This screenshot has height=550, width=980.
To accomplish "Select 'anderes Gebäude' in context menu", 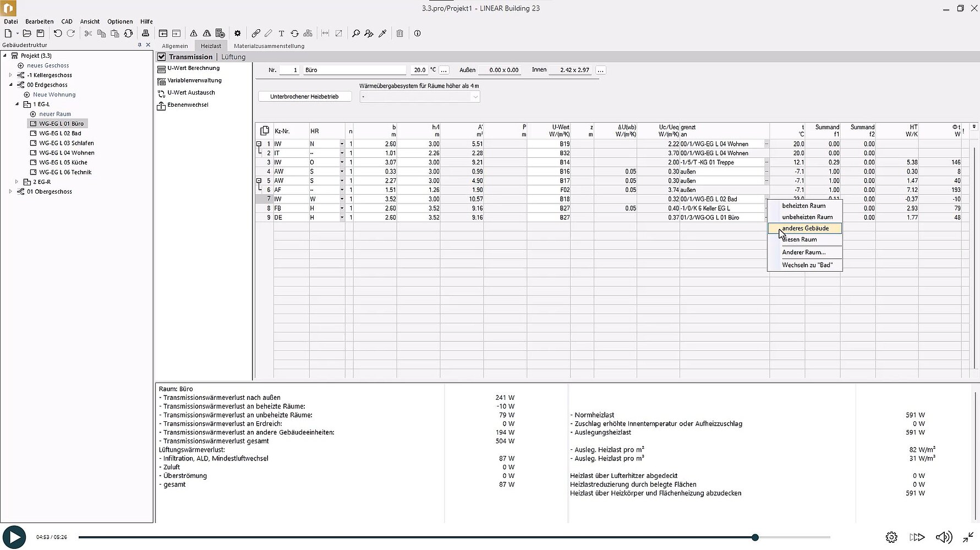I will (x=805, y=228).
